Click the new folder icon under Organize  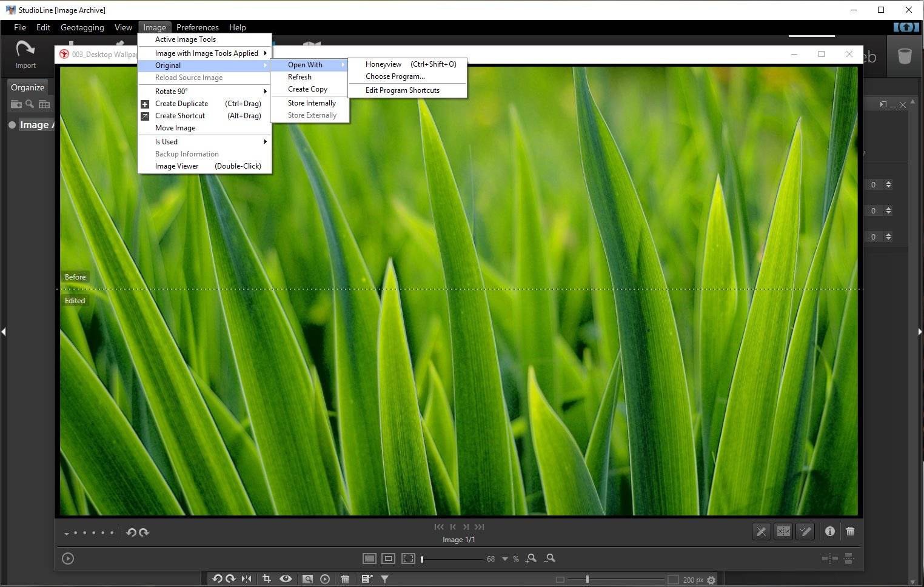(16, 104)
